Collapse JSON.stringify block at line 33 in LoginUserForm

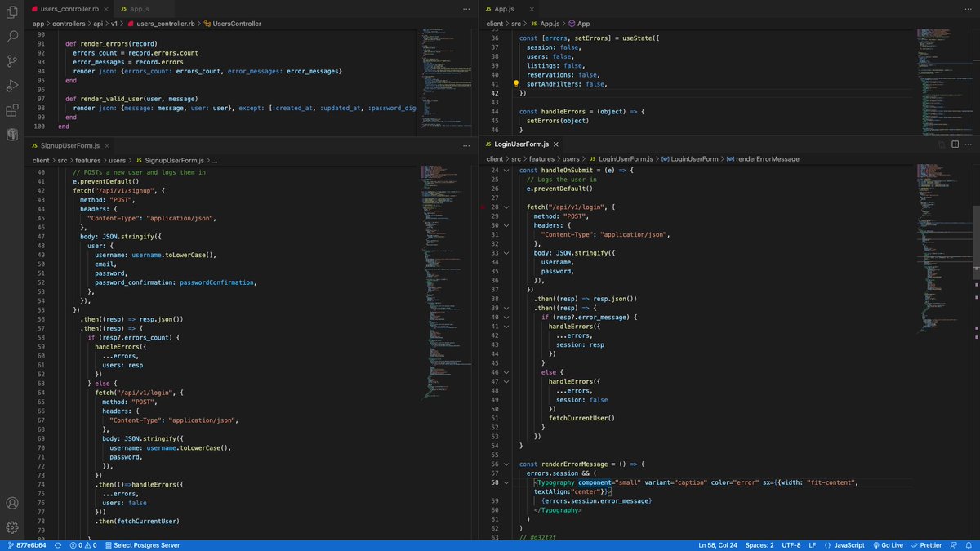pos(506,253)
